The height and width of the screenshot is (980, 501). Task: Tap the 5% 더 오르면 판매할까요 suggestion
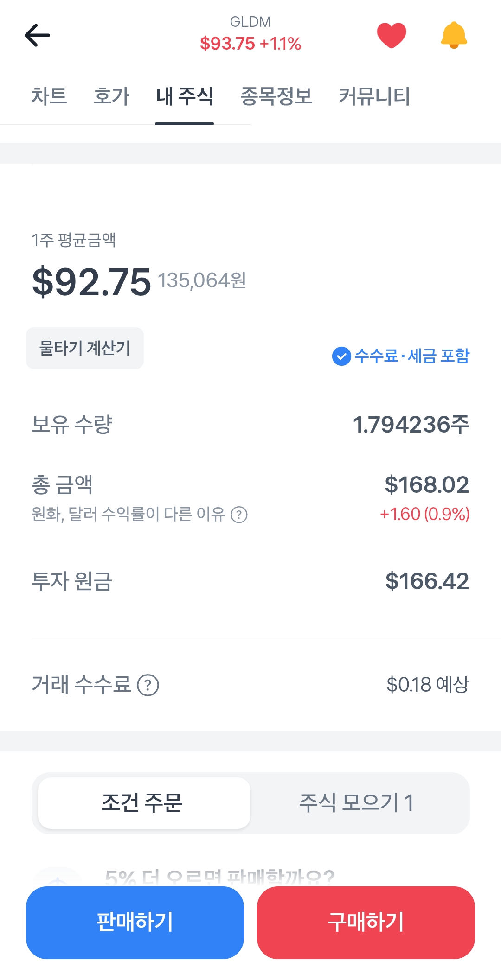click(219, 877)
